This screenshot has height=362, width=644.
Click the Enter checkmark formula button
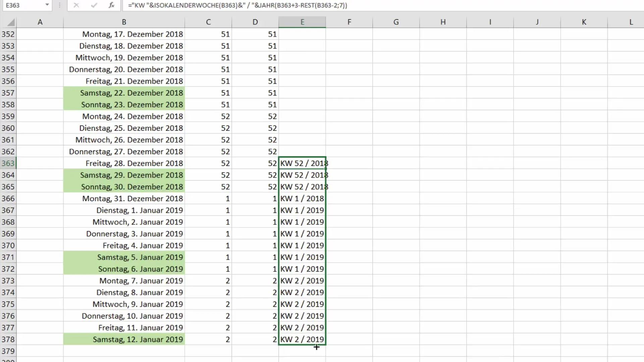click(94, 5)
